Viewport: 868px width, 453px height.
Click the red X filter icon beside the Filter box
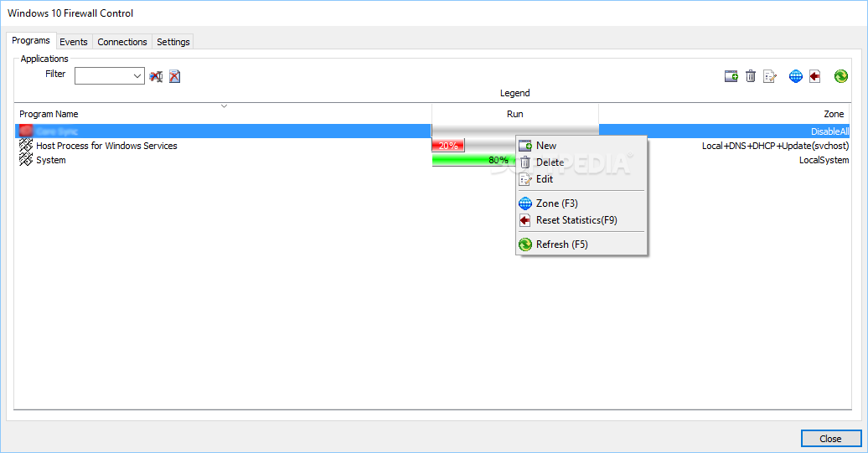[174, 76]
